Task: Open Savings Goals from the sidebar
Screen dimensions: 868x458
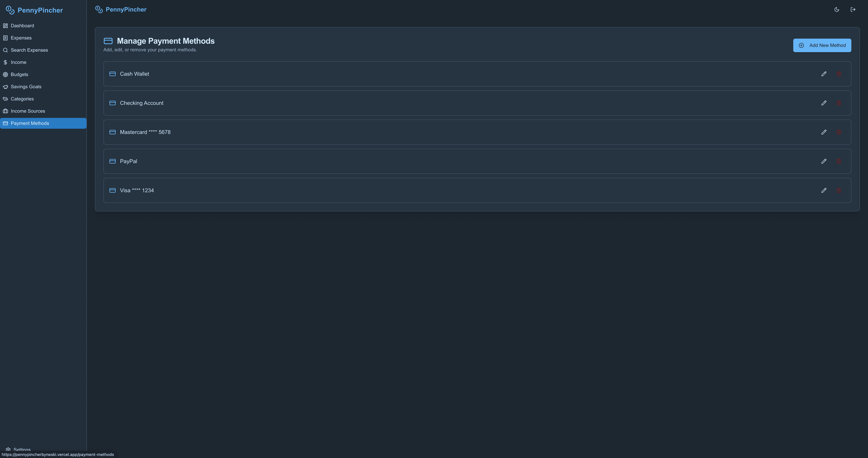Action: click(26, 86)
